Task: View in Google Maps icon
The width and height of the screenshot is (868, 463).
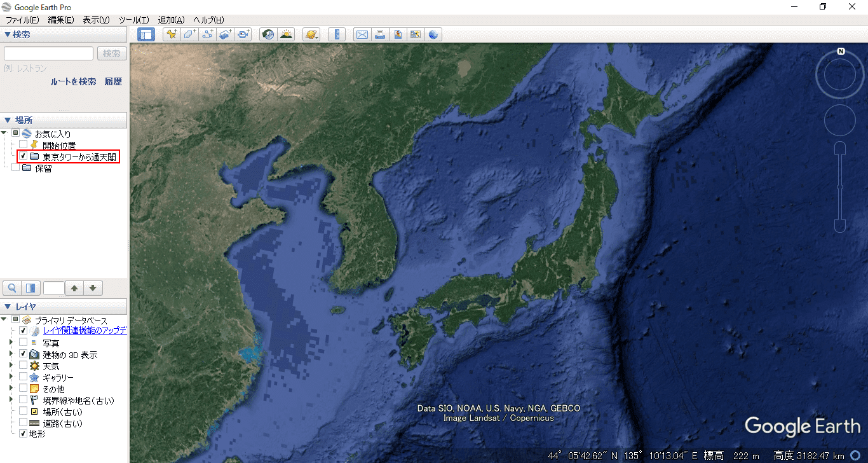Action: click(416, 34)
